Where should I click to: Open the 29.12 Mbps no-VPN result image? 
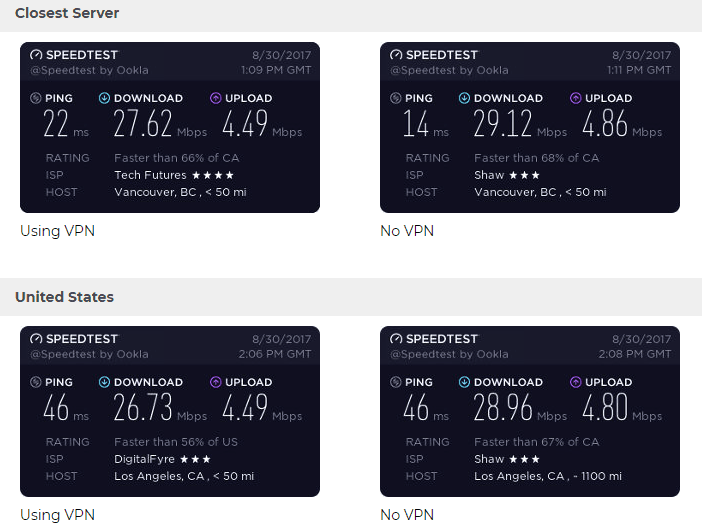point(530,127)
